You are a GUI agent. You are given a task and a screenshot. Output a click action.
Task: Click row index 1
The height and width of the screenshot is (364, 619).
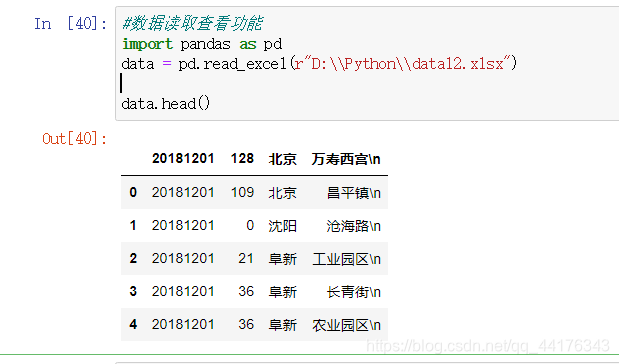point(133,225)
